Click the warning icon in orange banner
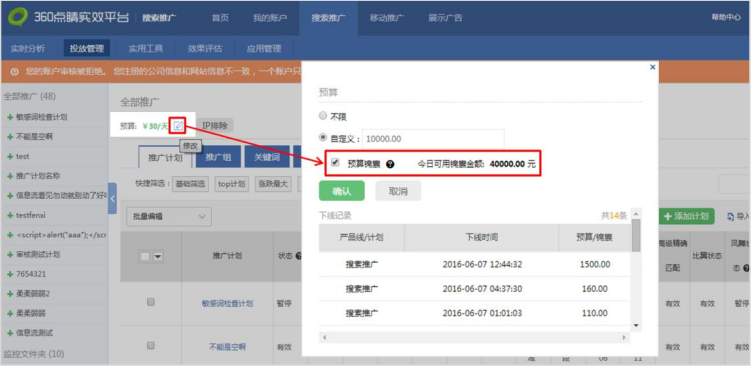 pyautogui.click(x=14, y=72)
